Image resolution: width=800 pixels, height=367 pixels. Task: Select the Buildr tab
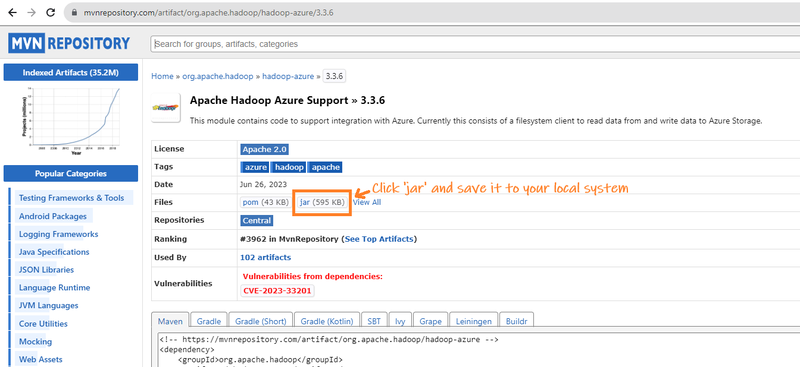[x=516, y=321]
